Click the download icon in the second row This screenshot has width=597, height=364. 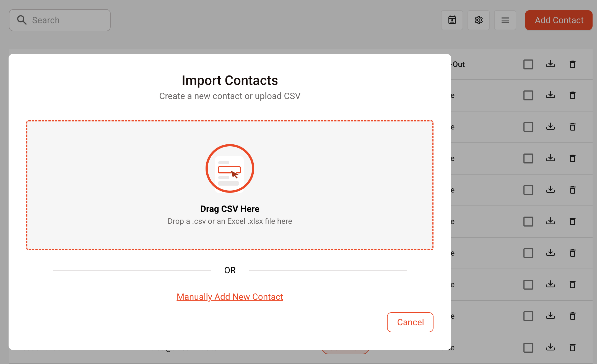click(x=551, y=95)
